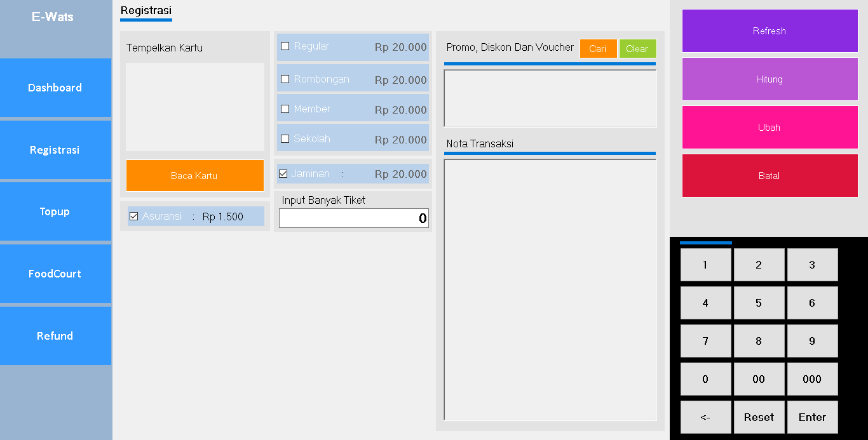Click the Hitung button
Viewport: 868px width, 440px height.
pos(770,79)
